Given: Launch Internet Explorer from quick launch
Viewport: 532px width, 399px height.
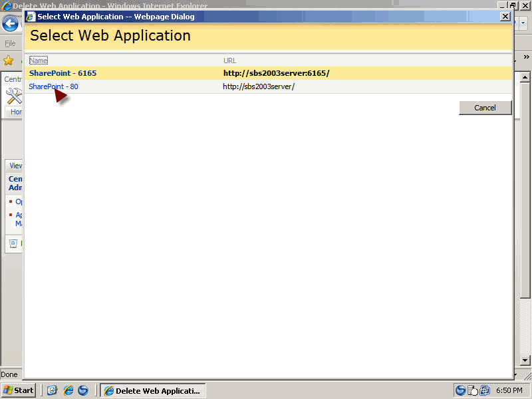Looking at the screenshot, I should click(x=68, y=390).
